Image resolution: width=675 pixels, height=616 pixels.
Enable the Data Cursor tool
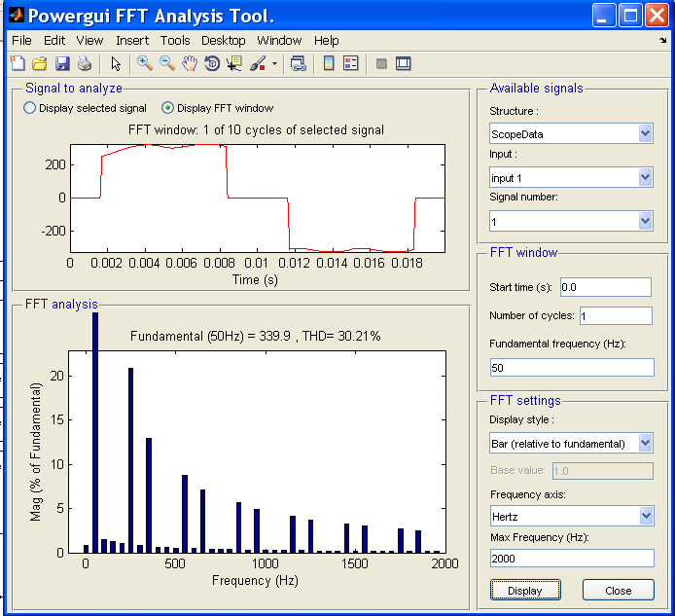pos(234,64)
